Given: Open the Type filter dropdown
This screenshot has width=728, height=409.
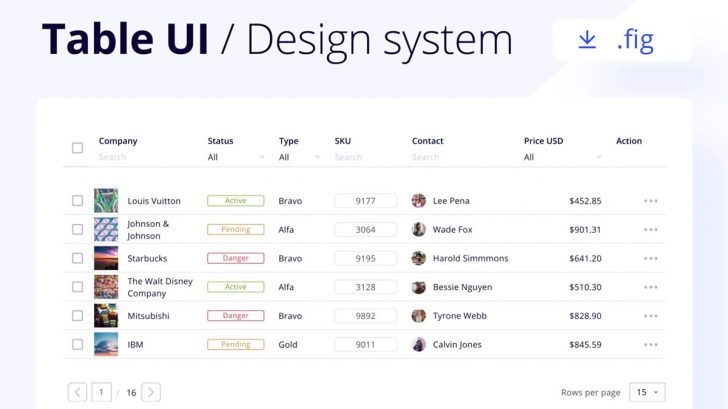Looking at the screenshot, I should (299, 157).
